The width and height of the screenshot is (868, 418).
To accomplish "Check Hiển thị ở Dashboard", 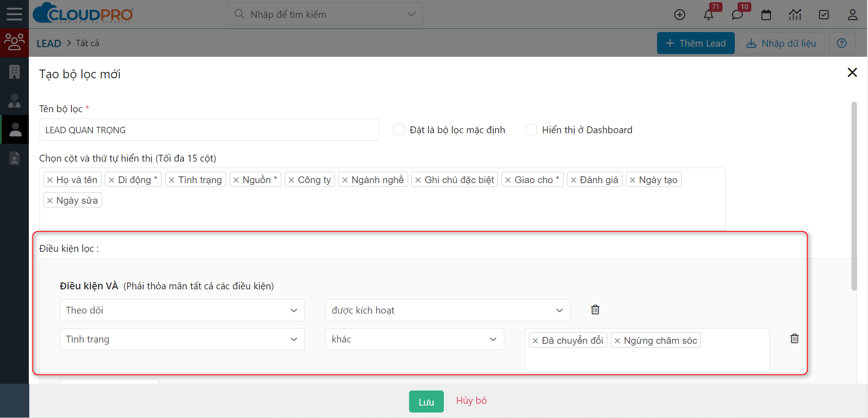I will (531, 130).
